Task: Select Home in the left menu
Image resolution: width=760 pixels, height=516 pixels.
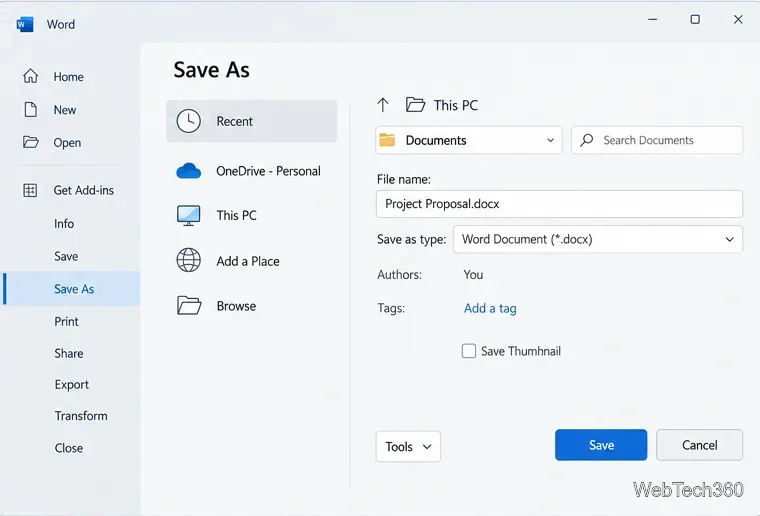Action: click(x=68, y=77)
